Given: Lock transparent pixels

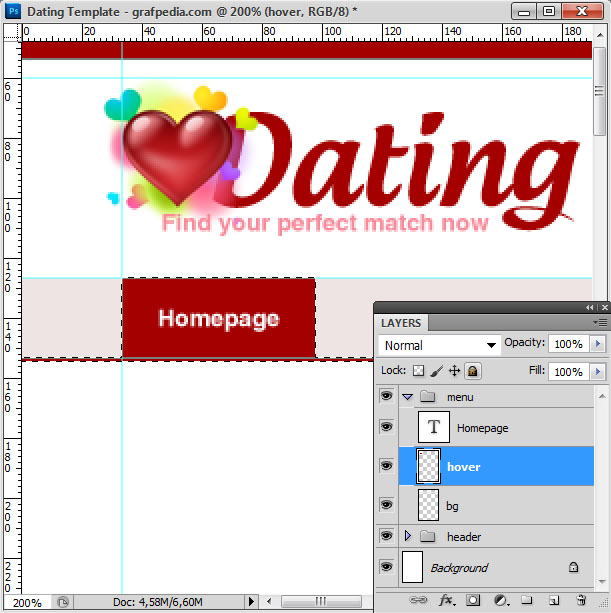Looking at the screenshot, I should [418, 371].
